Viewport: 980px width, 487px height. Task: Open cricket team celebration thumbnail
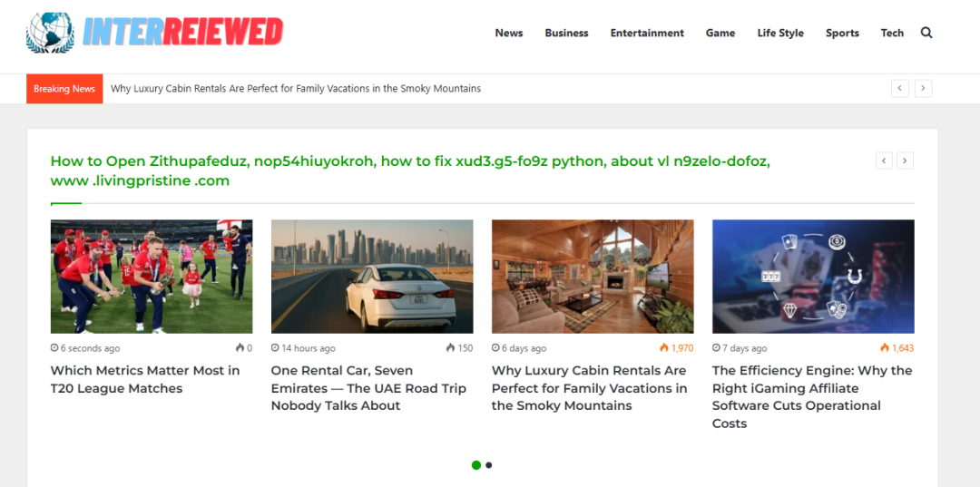pos(152,277)
